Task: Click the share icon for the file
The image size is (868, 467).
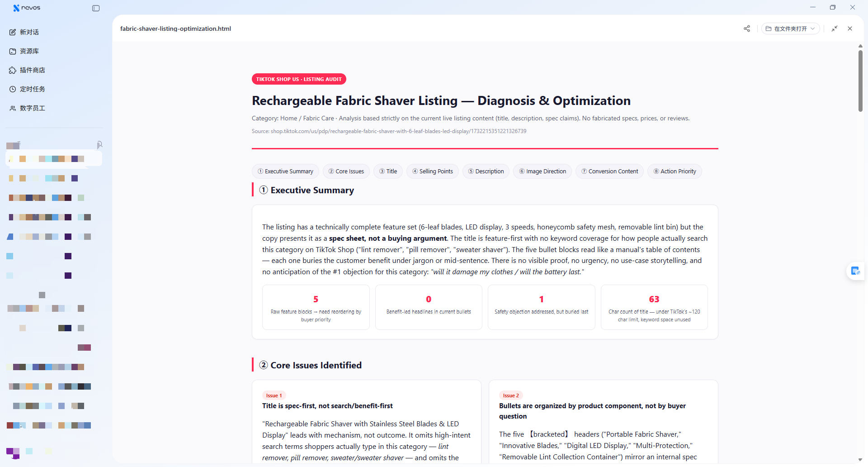Action: 747,29
